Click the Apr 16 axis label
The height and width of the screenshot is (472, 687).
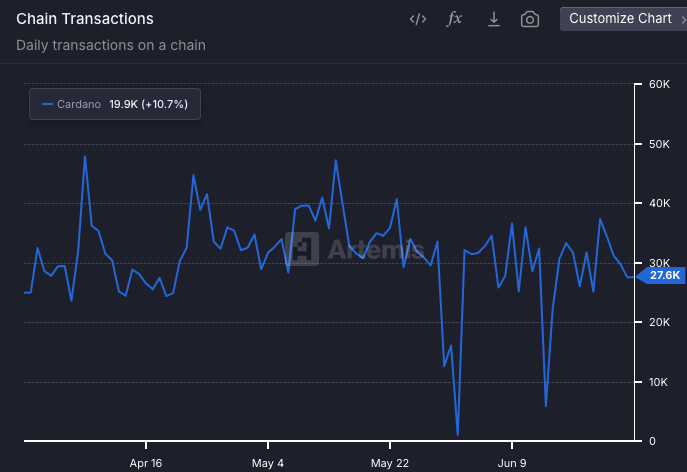146,463
